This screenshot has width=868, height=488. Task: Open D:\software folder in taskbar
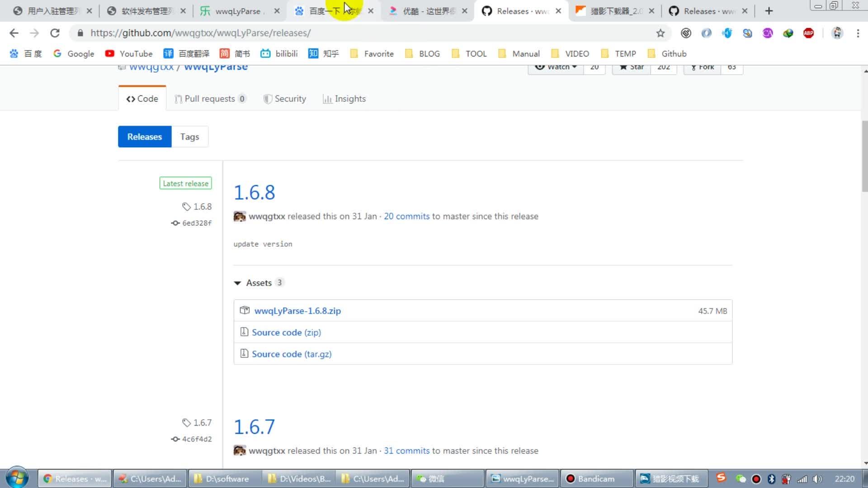tap(226, 479)
